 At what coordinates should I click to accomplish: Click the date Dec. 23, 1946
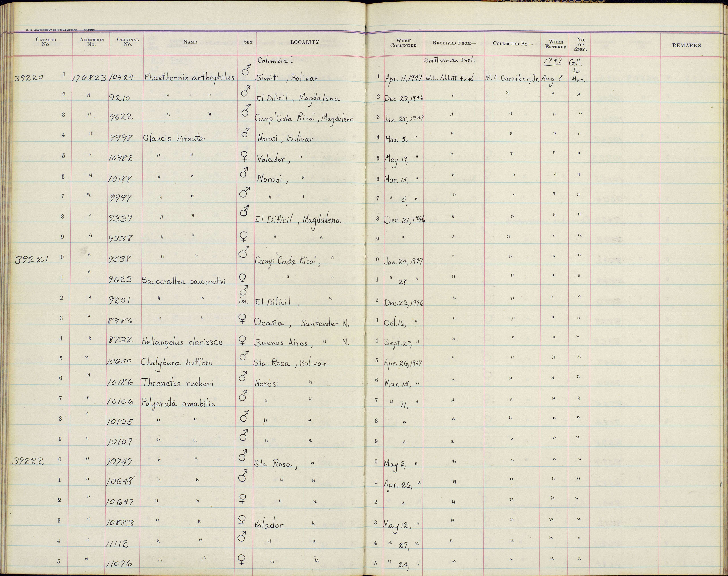tap(404, 97)
